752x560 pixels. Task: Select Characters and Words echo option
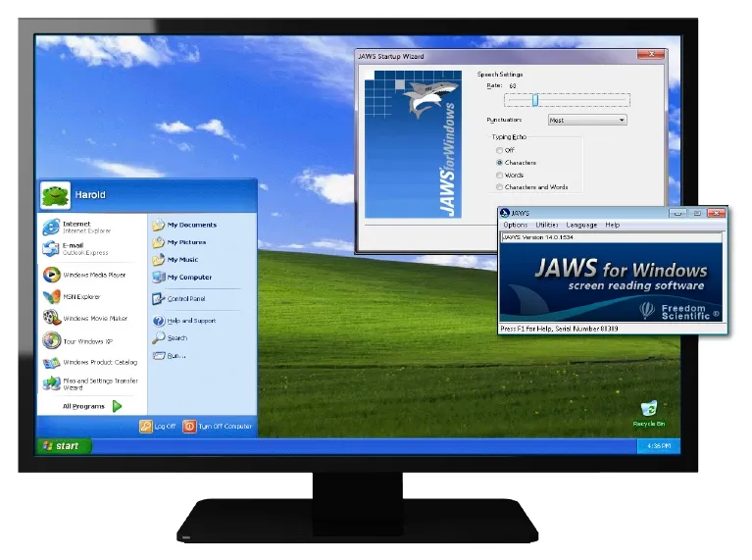(499, 187)
